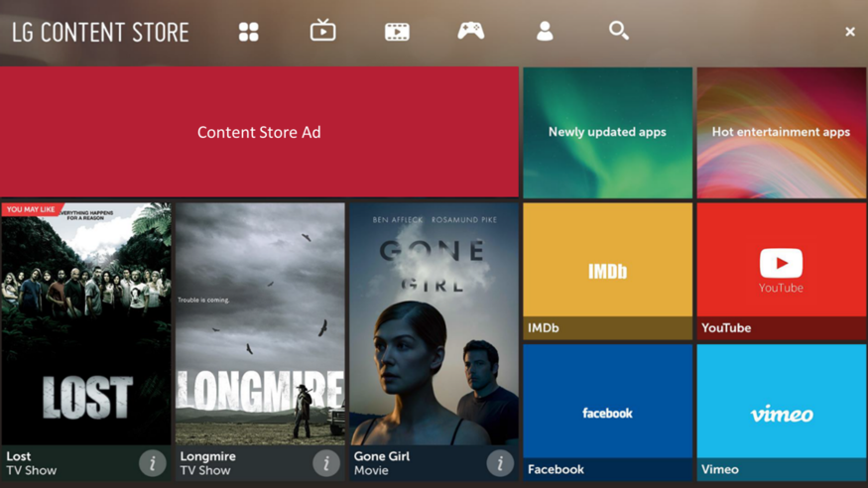The height and width of the screenshot is (488, 868).
Task: Show info for Longmire
Action: [x=326, y=462]
